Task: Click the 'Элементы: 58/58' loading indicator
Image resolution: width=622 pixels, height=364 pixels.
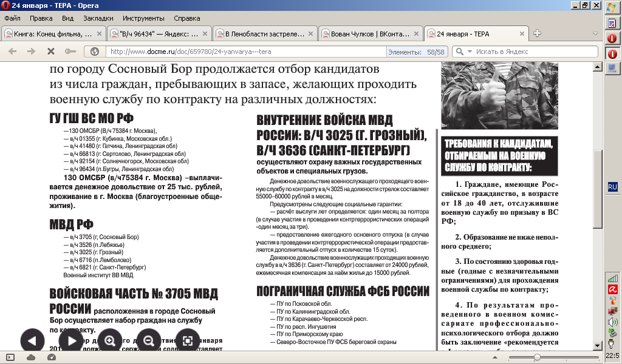Action: tap(417, 52)
